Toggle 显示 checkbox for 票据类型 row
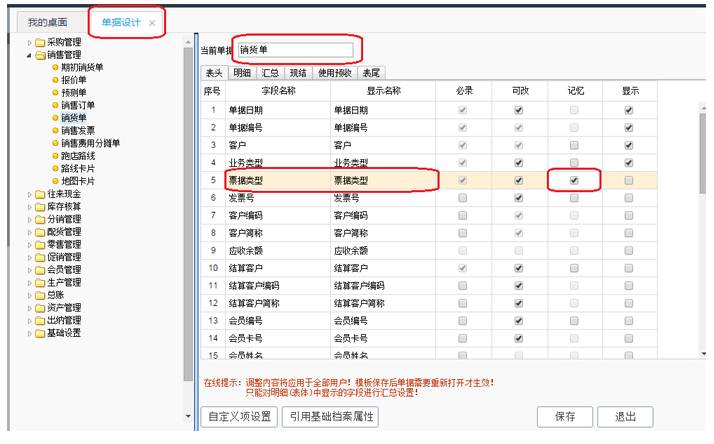The image size is (714, 444). click(629, 181)
